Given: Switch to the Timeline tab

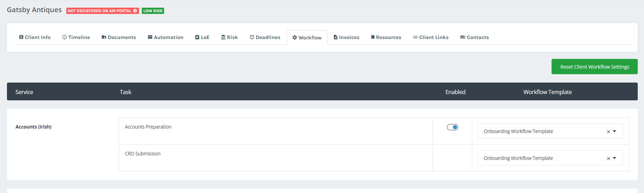Looking at the screenshot, I should point(76,37).
